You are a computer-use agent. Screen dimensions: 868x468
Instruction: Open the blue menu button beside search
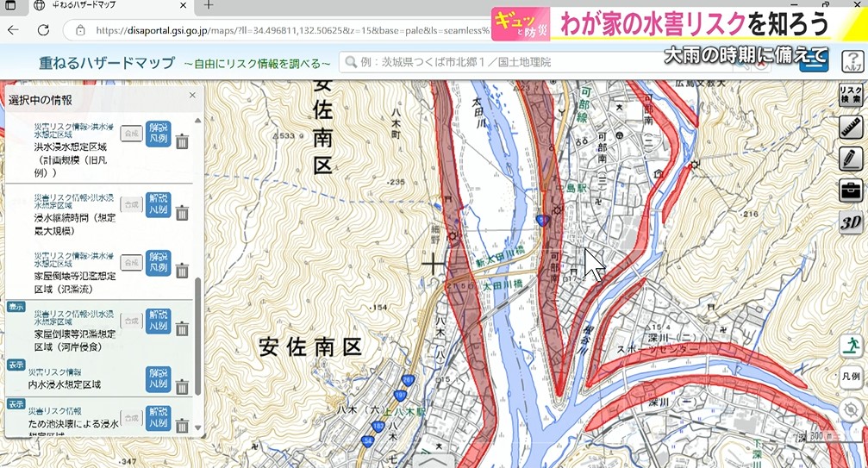[813, 62]
